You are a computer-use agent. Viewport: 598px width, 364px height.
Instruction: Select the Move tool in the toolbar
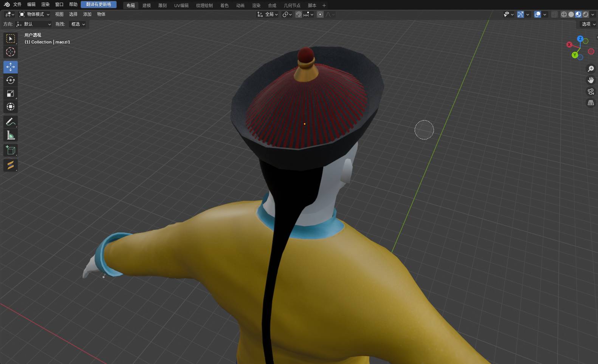(11, 67)
